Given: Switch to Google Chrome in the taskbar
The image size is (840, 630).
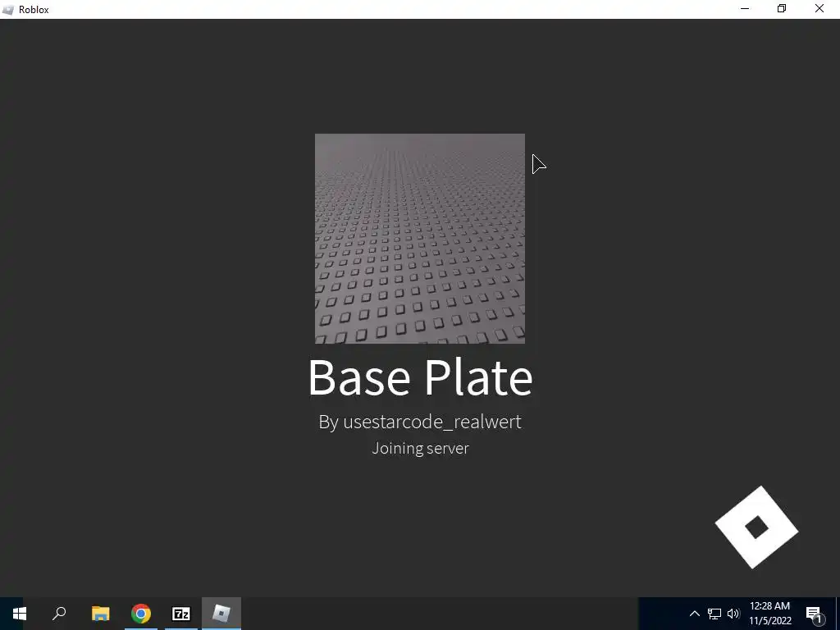Looking at the screenshot, I should click(141, 614).
